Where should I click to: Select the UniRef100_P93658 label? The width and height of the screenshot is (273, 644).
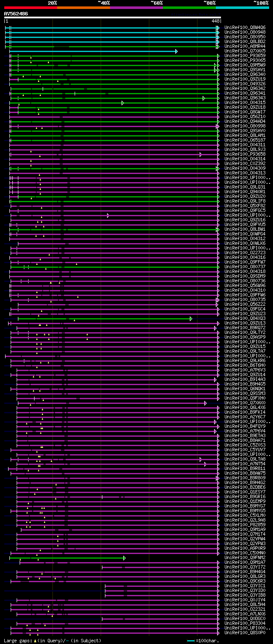245,154
